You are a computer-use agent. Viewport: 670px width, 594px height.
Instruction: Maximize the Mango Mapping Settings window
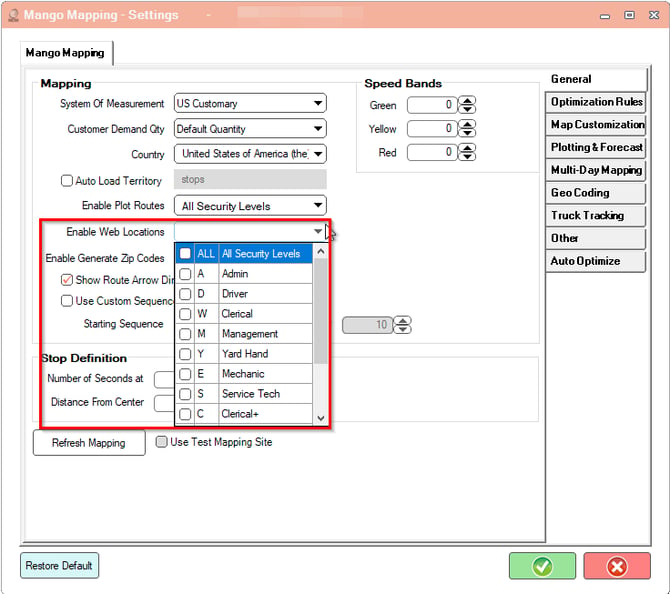629,15
